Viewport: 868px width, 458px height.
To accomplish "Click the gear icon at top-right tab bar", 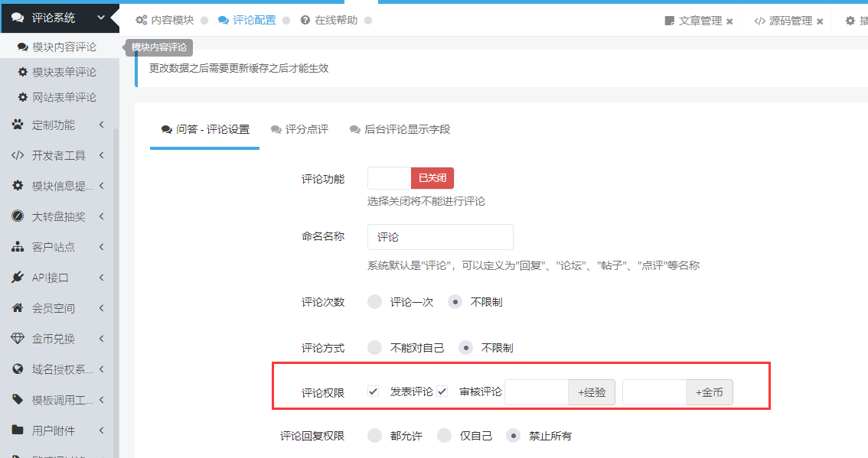I will [x=850, y=21].
